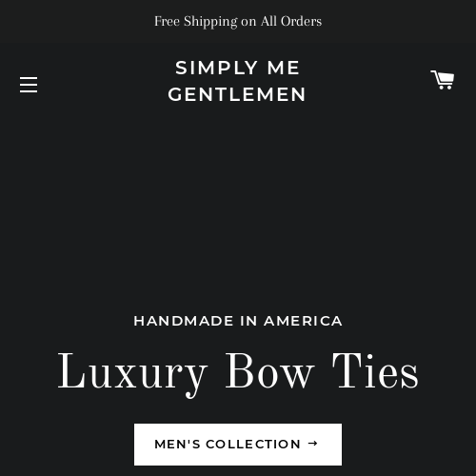Click the SIMPLY ME line of the logo
Viewport: 476px width, 476px height.
pos(237,68)
